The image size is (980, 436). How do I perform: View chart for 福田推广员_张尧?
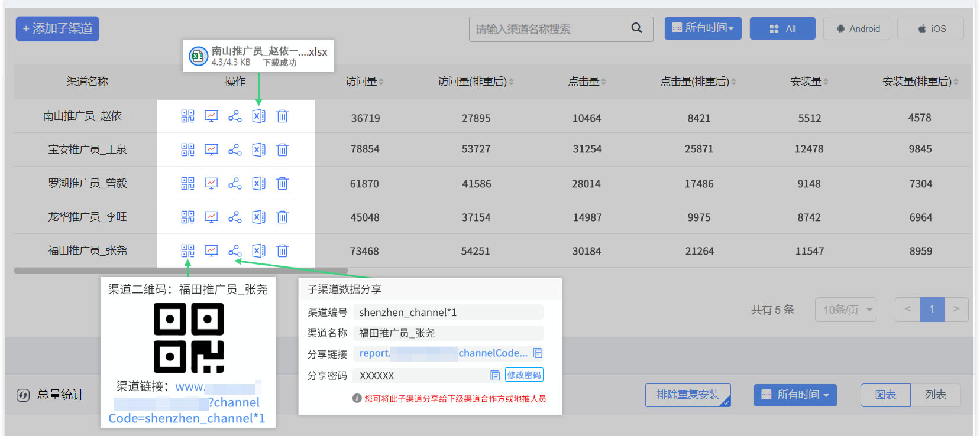click(211, 251)
